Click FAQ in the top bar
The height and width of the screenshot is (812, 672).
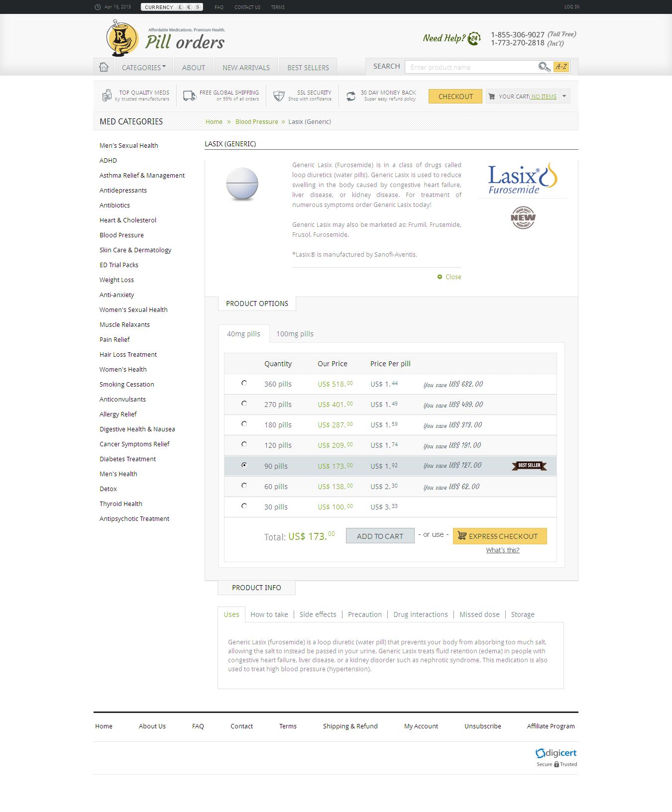pos(219,7)
